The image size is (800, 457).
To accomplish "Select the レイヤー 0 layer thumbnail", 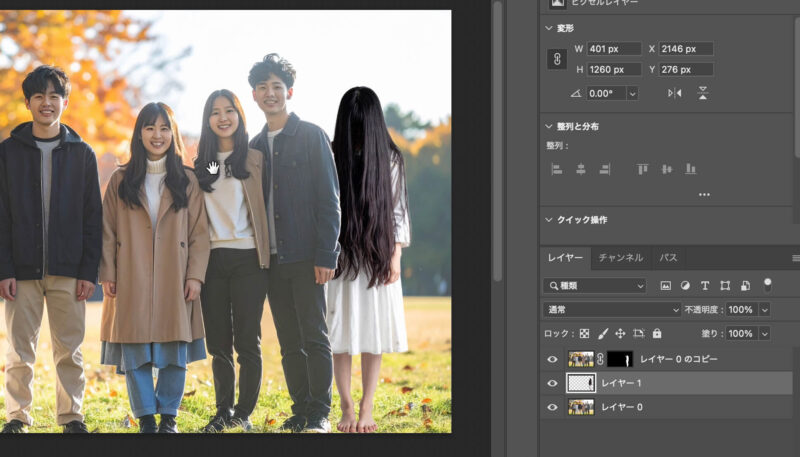I will 581,407.
